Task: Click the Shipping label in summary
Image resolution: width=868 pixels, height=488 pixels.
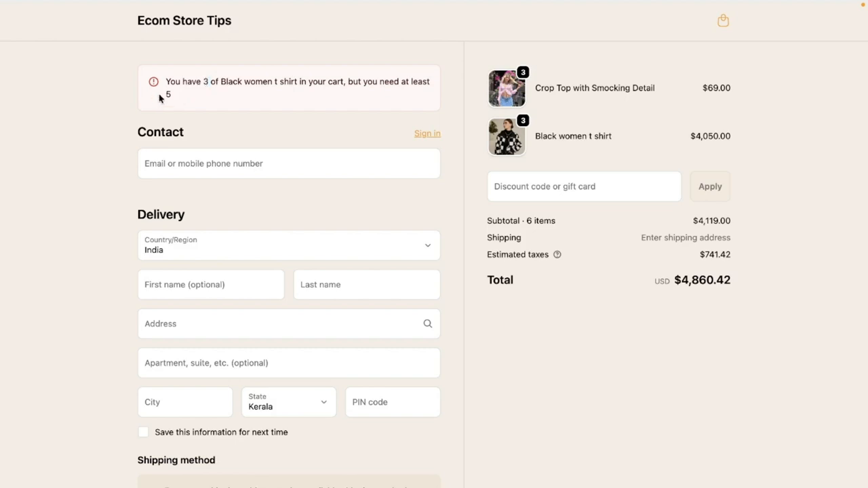Action: [504, 238]
